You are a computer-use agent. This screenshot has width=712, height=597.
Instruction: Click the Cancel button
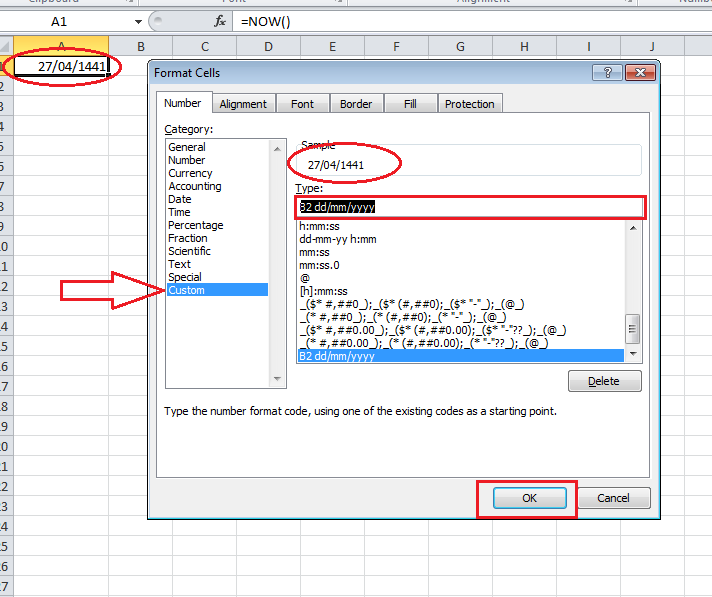tap(613, 498)
